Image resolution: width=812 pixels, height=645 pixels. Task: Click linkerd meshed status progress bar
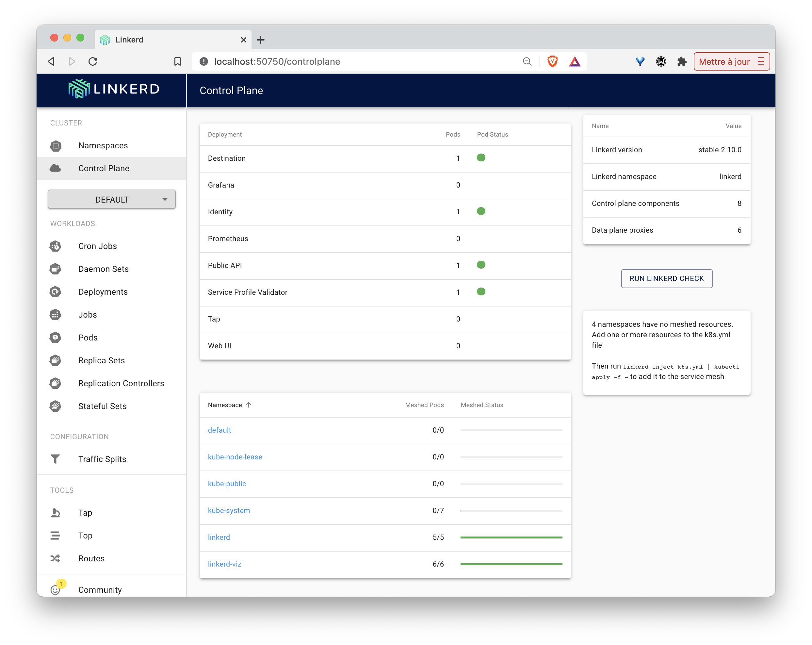[511, 537]
